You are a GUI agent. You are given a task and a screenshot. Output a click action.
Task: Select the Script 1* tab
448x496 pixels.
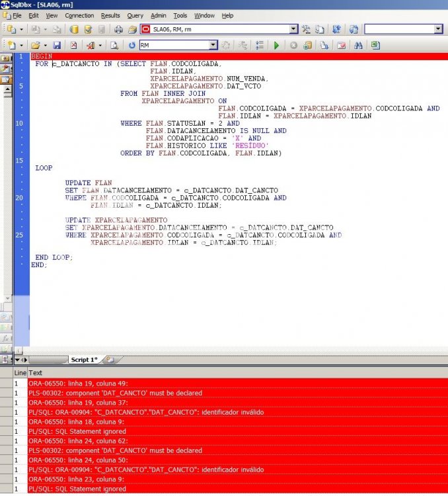click(x=84, y=359)
